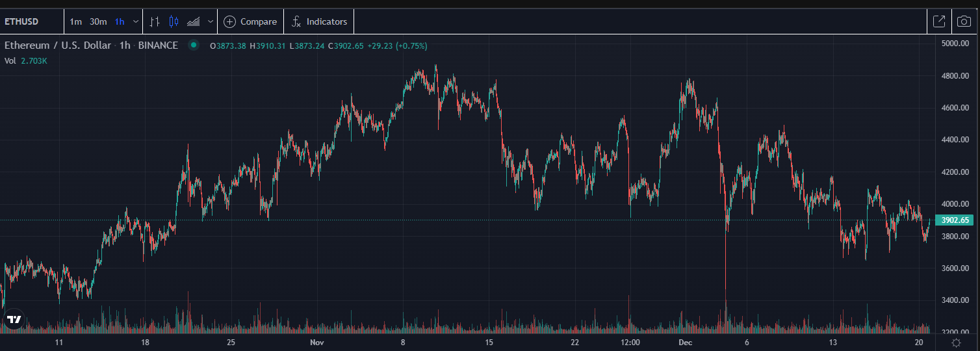The width and height of the screenshot is (980, 351).
Task: Select the Candles chart style icon
Action: coord(174,21)
